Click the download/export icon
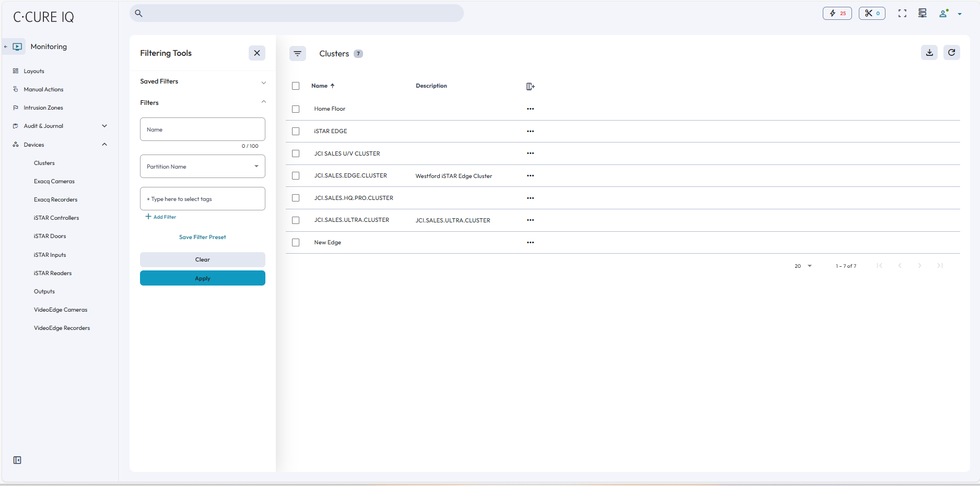Screen dimensions: 980x486 coord(929,53)
